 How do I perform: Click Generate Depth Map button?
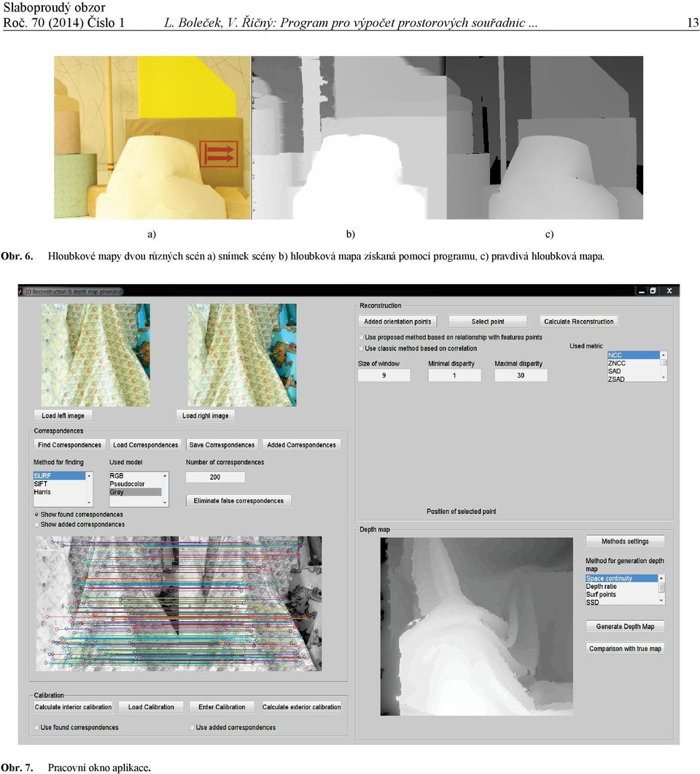click(x=625, y=626)
